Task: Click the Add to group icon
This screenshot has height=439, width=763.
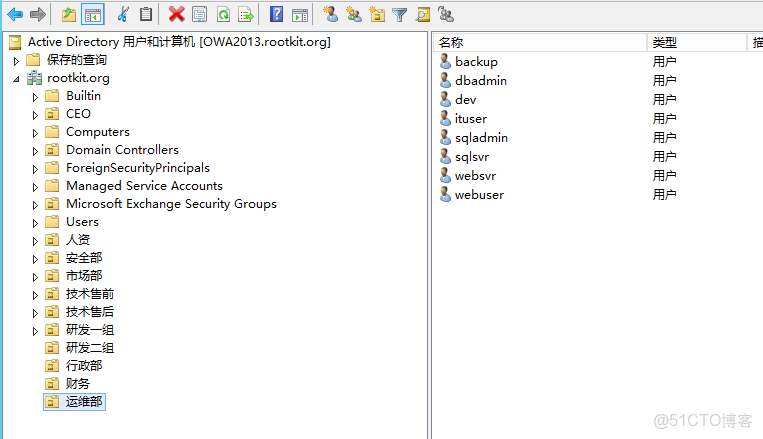Action: click(x=445, y=15)
